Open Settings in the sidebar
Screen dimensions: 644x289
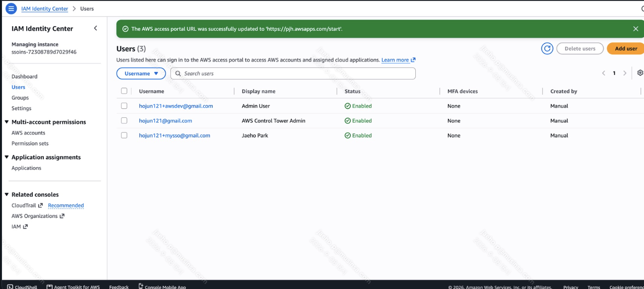21,108
